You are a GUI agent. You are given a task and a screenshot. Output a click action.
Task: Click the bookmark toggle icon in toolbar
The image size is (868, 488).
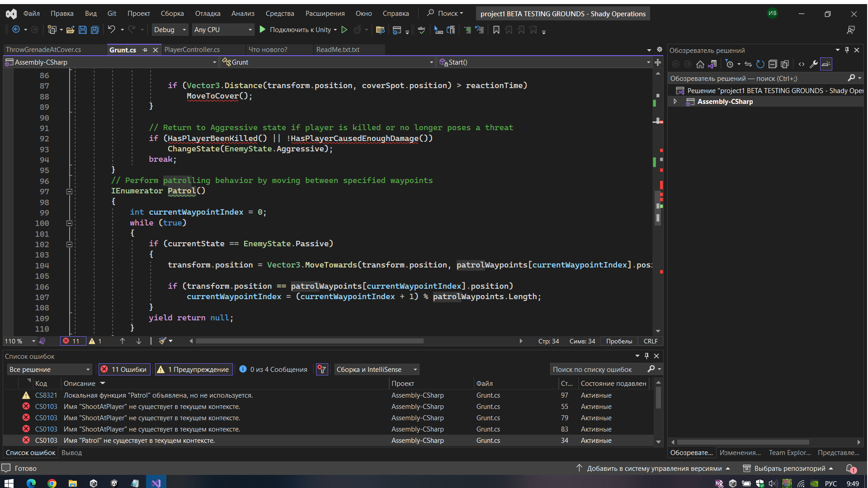point(496,30)
